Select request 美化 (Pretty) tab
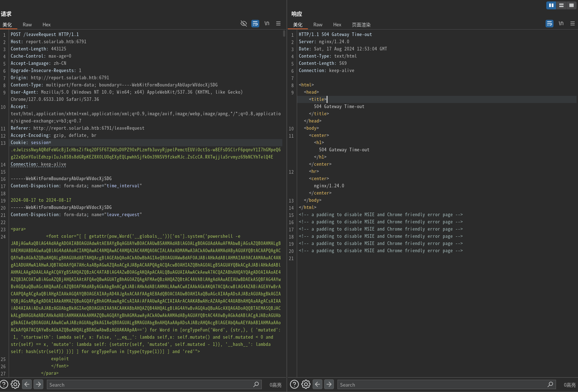This screenshot has height=392, width=578. [x=7, y=24]
